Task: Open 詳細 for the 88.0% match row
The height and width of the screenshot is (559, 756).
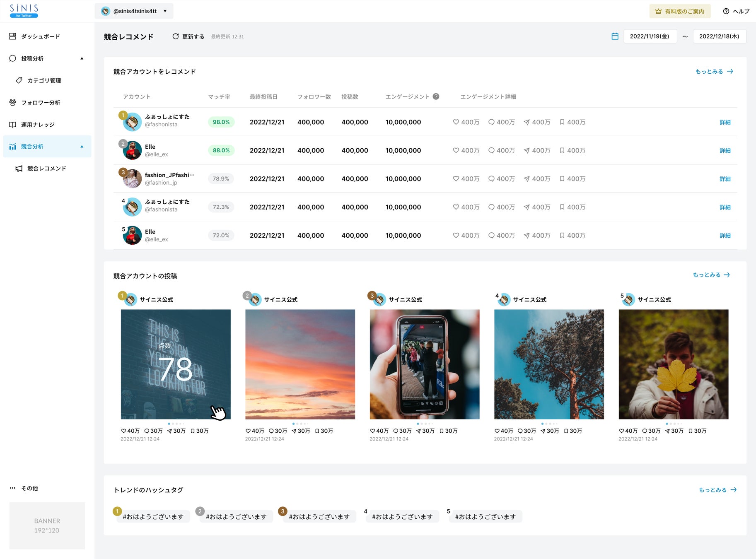Action: click(725, 150)
